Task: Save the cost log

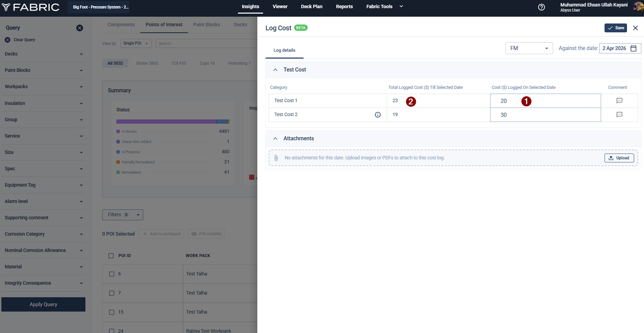Action: (616, 28)
